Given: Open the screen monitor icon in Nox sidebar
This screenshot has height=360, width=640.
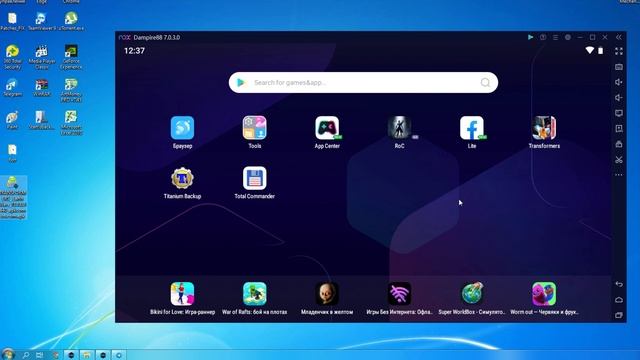Looking at the screenshot, I should [619, 113].
